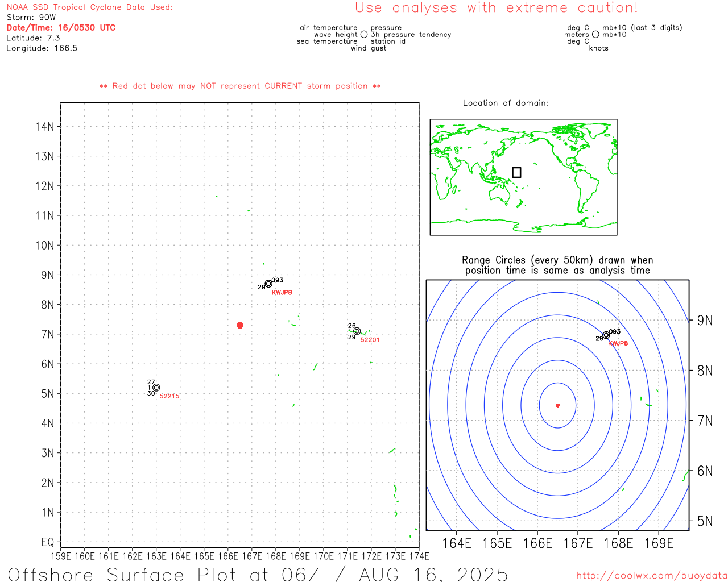Click the red storm position dot on main map
The image size is (728, 582).
point(239,325)
